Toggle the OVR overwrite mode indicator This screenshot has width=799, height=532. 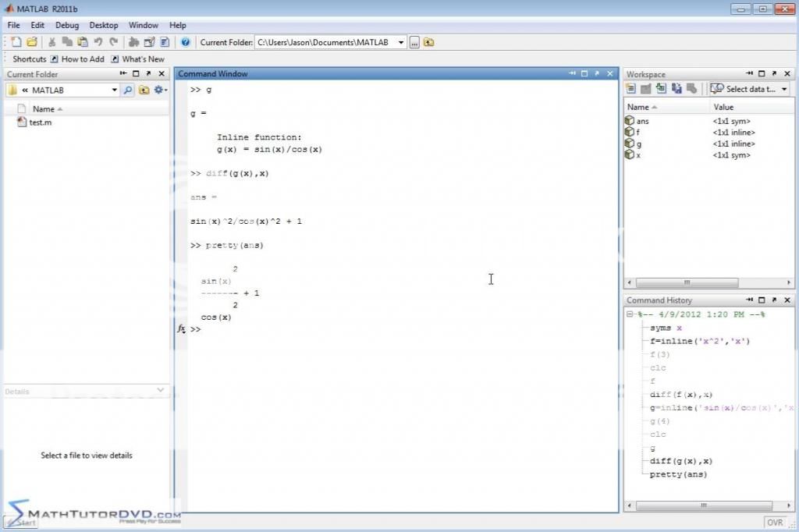pos(775,523)
